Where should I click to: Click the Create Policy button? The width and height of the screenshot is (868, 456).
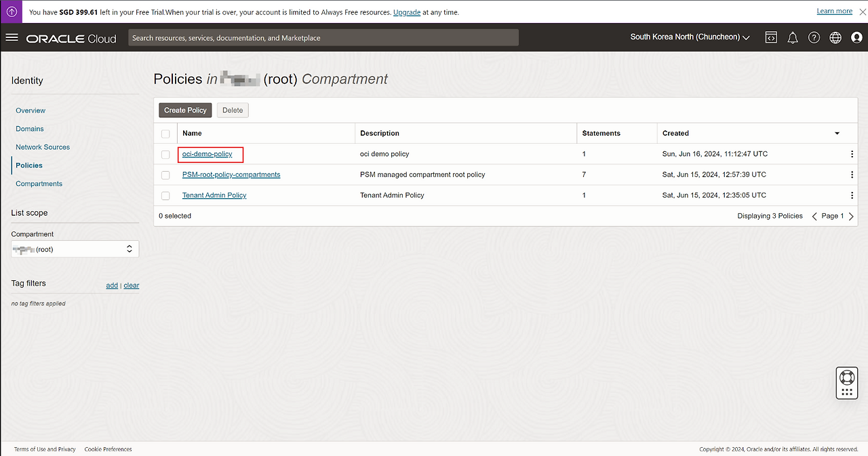pyautogui.click(x=185, y=110)
